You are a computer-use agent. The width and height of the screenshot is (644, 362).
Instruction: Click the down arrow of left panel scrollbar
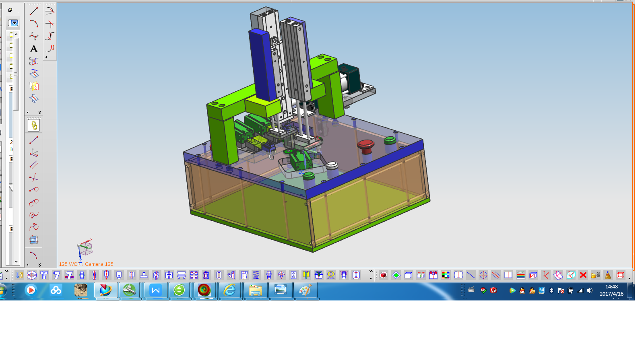(x=16, y=261)
